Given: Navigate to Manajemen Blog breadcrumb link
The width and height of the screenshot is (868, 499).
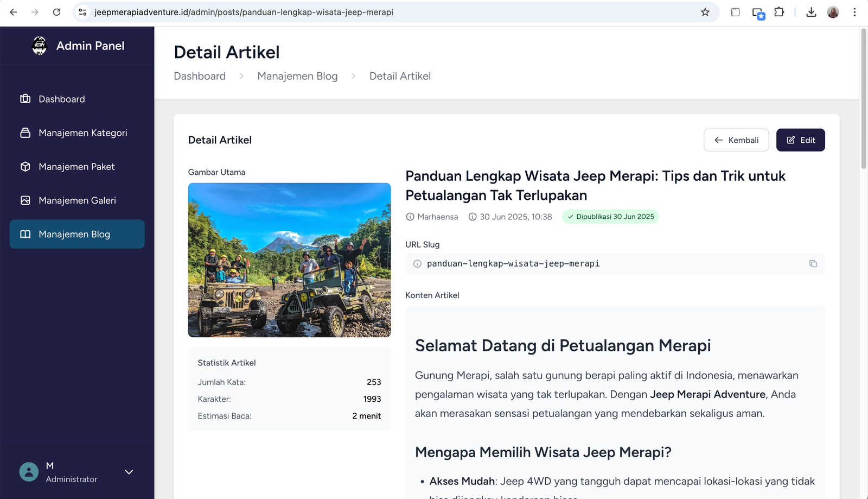Looking at the screenshot, I should coord(297,77).
